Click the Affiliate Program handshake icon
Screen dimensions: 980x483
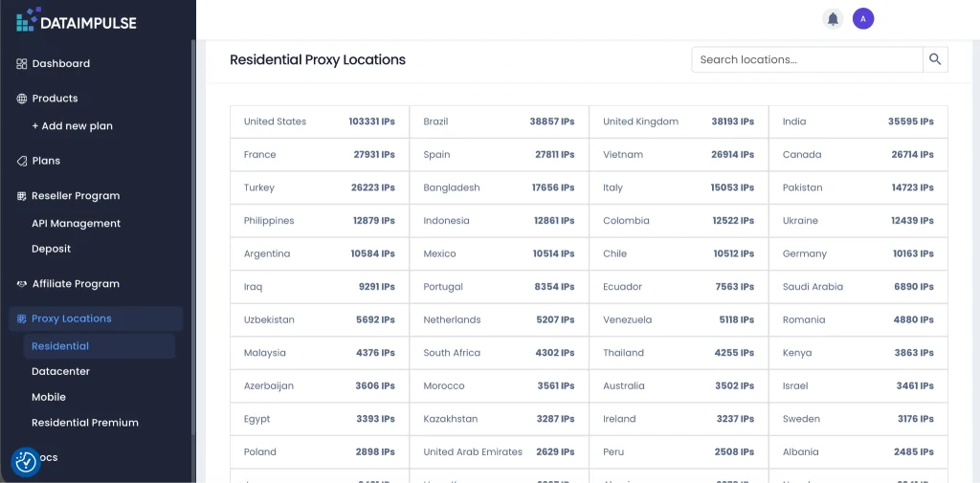click(x=21, y=284)
